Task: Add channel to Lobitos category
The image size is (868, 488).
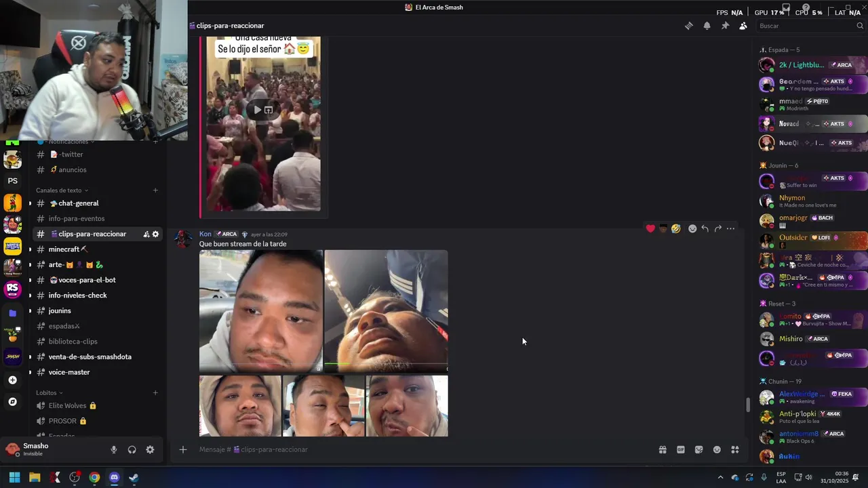Action: 155,392
